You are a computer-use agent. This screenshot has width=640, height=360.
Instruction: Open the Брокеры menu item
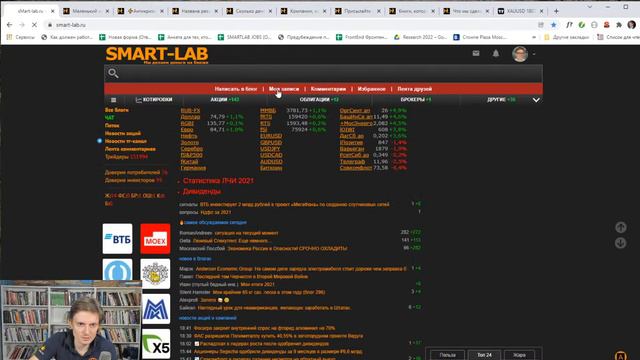tap(416, 100)
